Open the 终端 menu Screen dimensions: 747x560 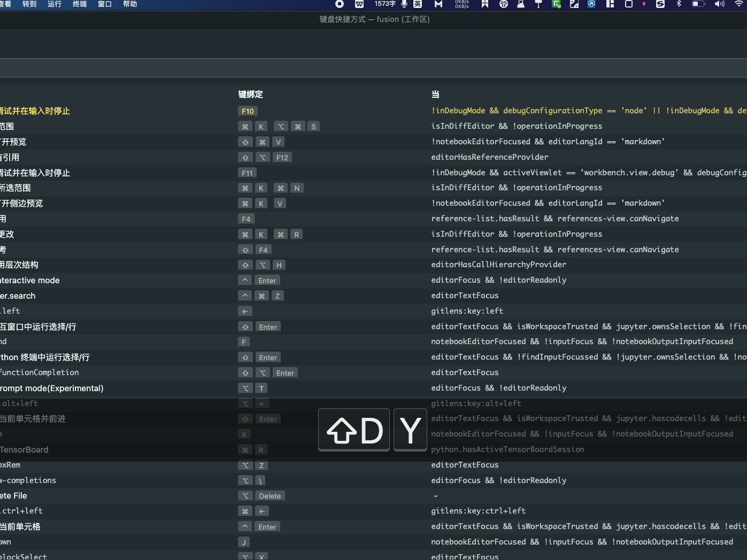pos(79,4)
